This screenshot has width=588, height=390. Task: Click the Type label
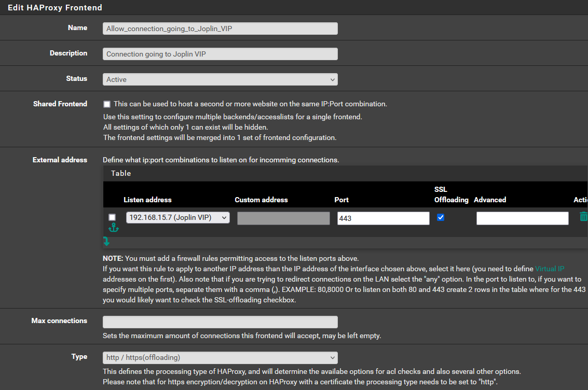(x=79, y=357)
